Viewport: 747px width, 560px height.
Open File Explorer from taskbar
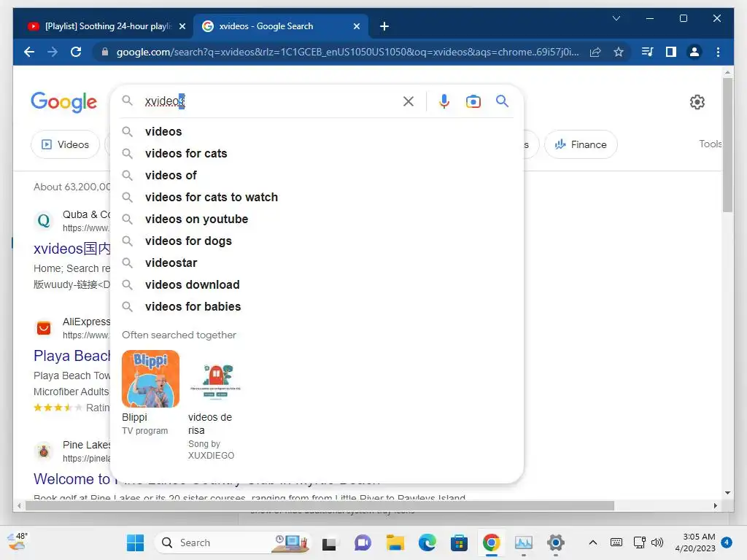point(395,542)
